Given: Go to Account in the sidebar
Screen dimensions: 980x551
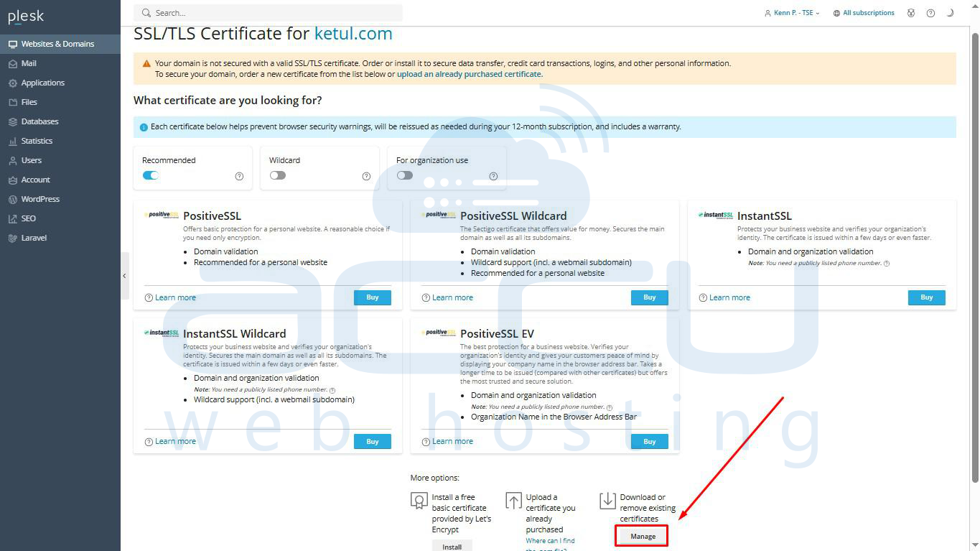Looking at the screenshot, I should tap(60, 180).
